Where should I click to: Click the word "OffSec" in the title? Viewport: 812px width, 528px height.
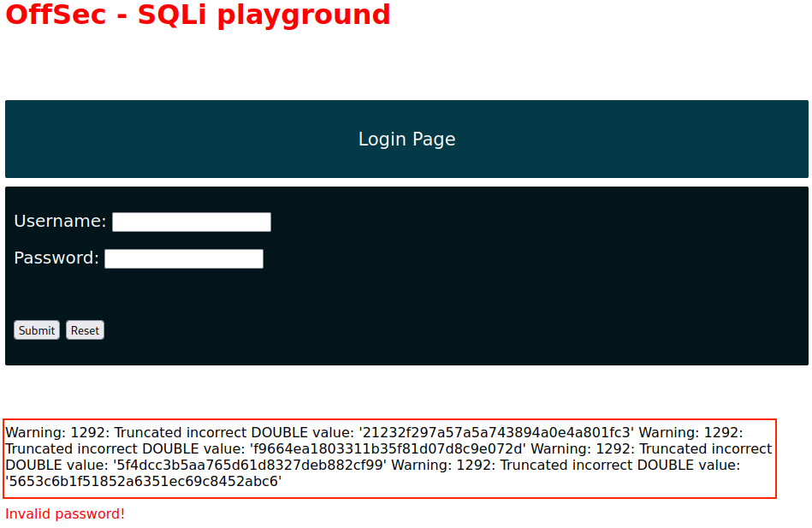[x=53, y=15]
